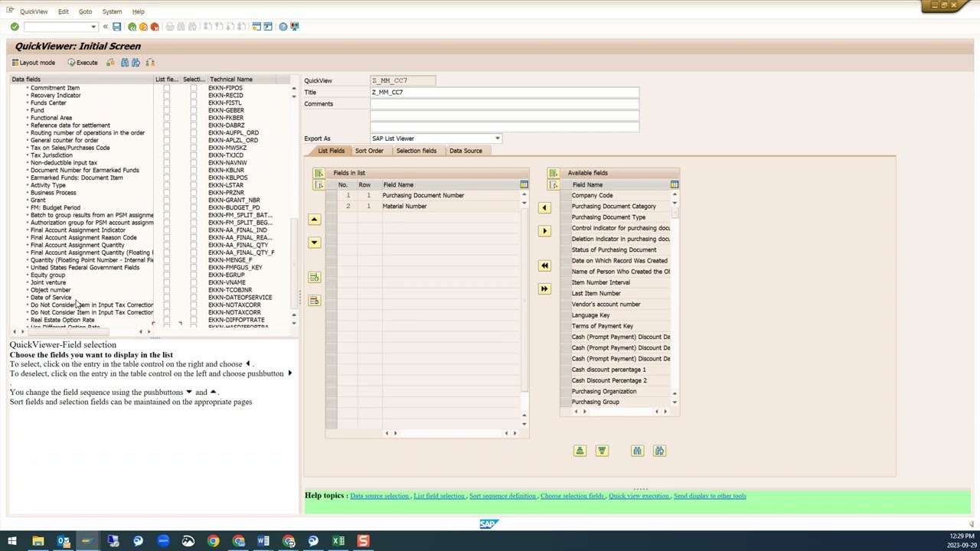980x551 pixels.
Task: Select Purchasing Document Number row in Fields in list
Action: (423, 195)
